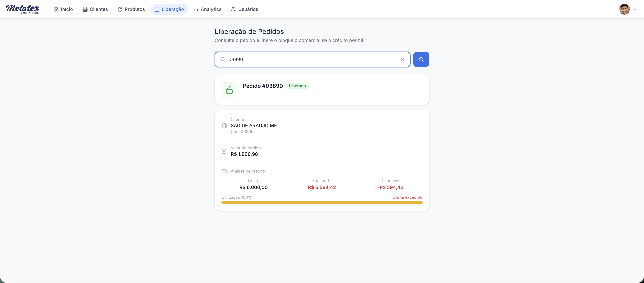Screen dimensions: 644x283
Task: Open the user avatar profile
Action: click(x=624, y=9)
